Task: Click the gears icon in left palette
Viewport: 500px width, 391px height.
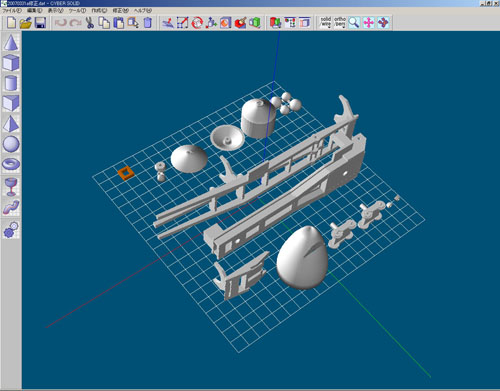Action: coord(11,230)
